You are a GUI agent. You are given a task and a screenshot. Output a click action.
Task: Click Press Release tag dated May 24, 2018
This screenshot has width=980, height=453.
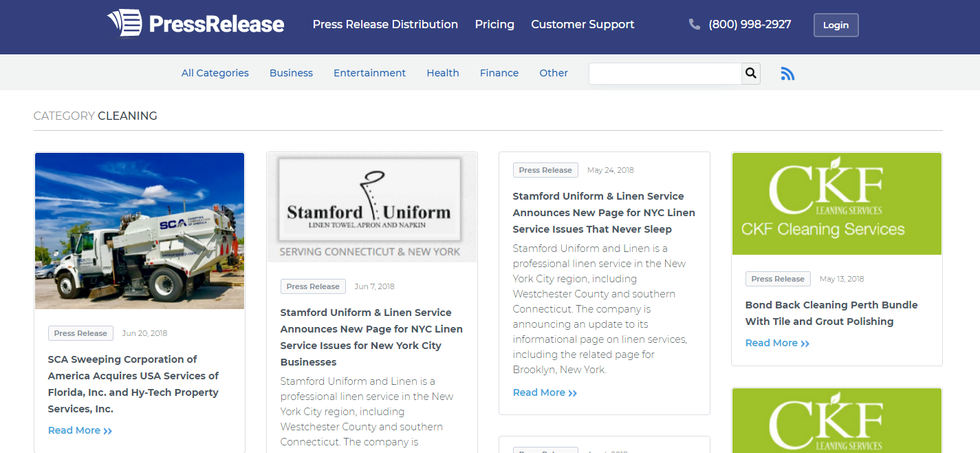(545, 170)
